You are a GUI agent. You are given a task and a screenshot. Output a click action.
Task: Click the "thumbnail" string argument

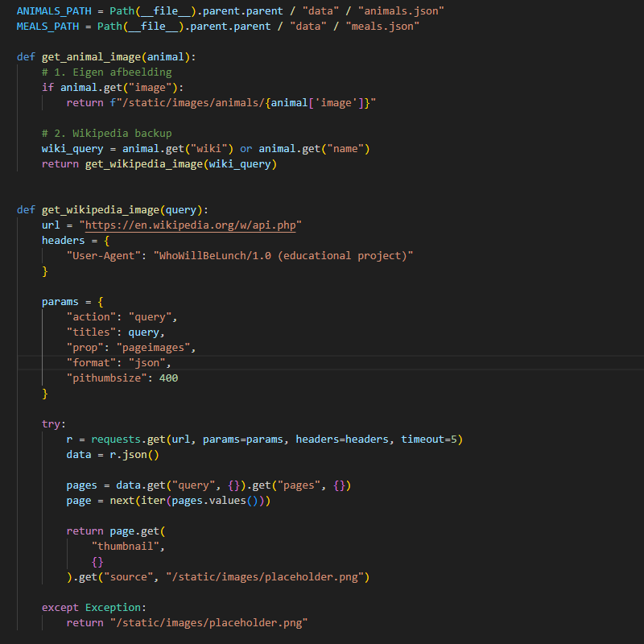click(x=128, y=547)
